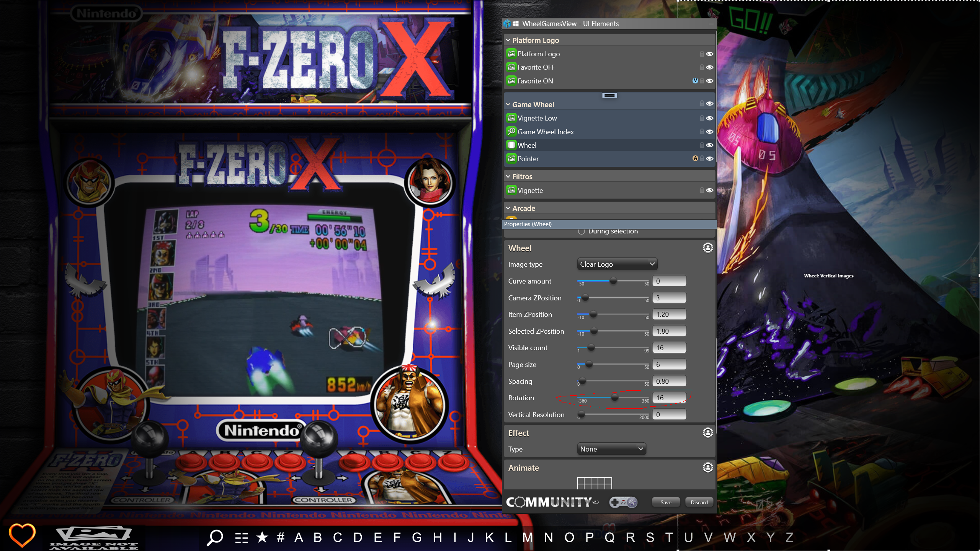Click the search magnifier in index bar
Image resolution: width=980 pixels, height=551 pixels.
pos(215,538)
